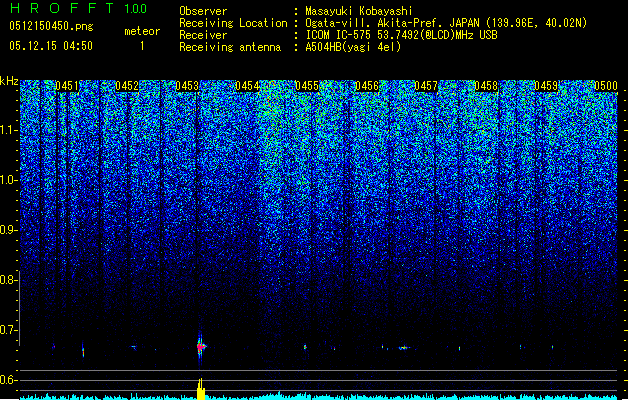Click the A504HB(yagi 4el) antenna text
This screenshot has width=629, height=400.
point(353,47)
